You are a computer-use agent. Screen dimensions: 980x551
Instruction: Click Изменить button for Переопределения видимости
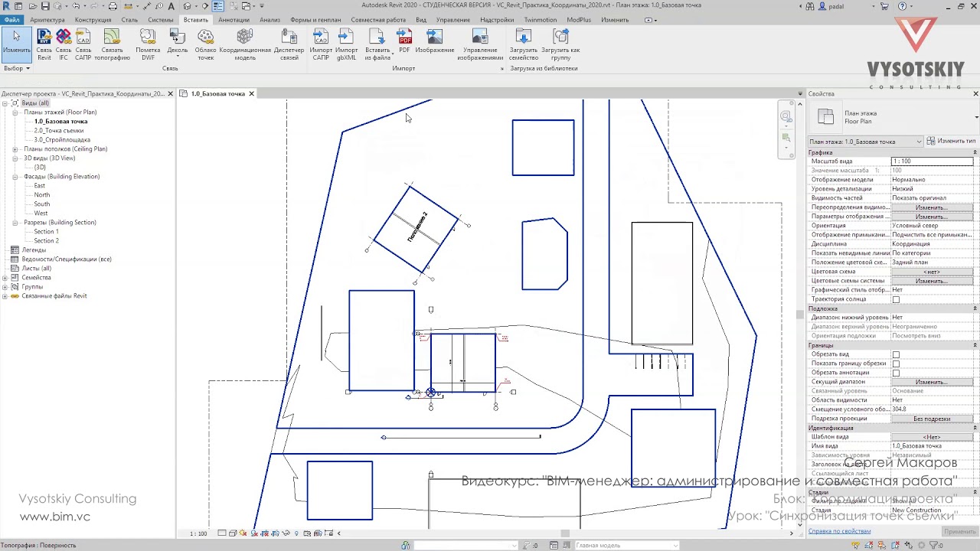pyautogui.click(x=932, y=207)
